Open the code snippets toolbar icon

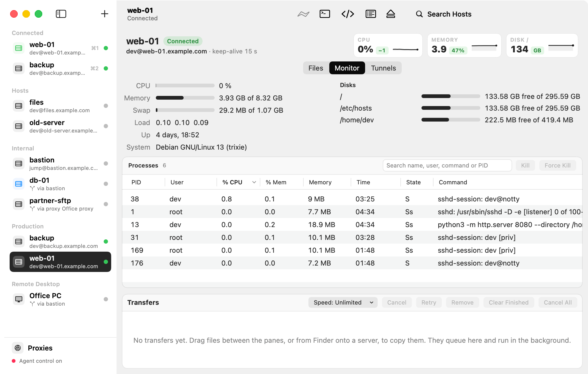(x=348, y=14)
